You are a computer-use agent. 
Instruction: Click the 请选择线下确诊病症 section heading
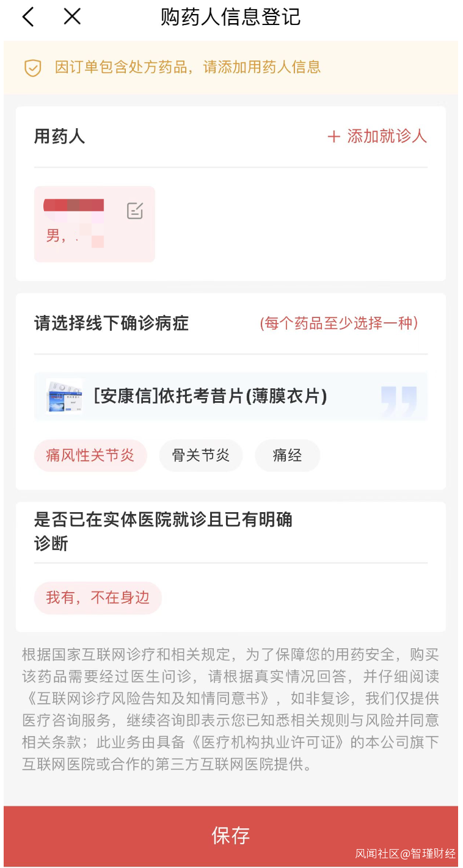(x=111, y=324)
